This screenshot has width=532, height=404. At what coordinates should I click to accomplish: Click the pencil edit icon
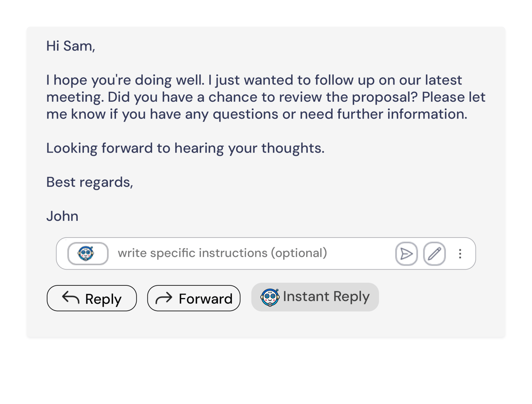click(x=434, y=254)
